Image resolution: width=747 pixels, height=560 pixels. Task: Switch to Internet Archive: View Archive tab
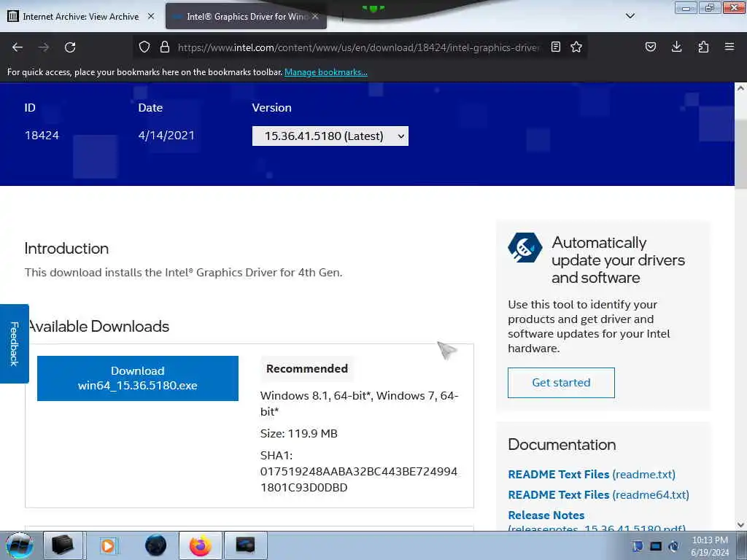tap(81, 16)
